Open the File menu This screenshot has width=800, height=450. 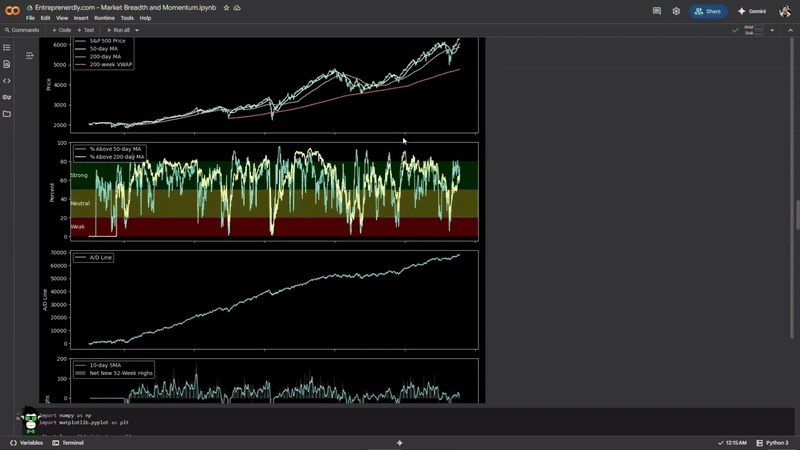pos(31,18)
